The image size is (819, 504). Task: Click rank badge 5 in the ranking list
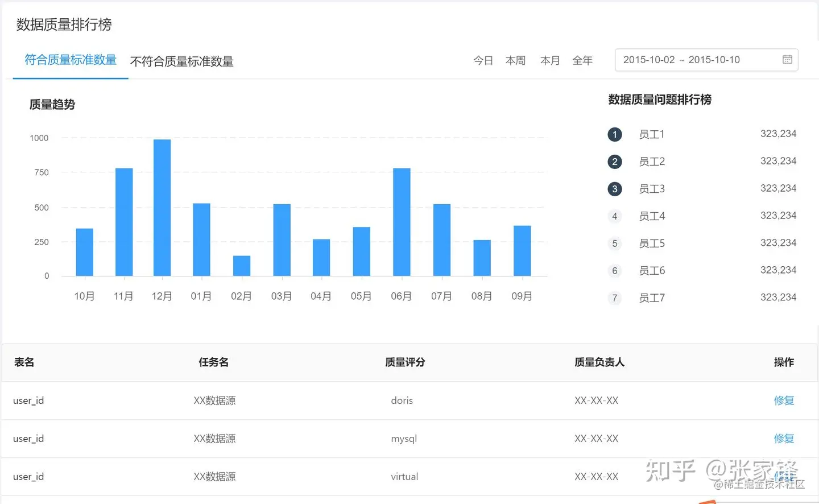coord(615,243)
